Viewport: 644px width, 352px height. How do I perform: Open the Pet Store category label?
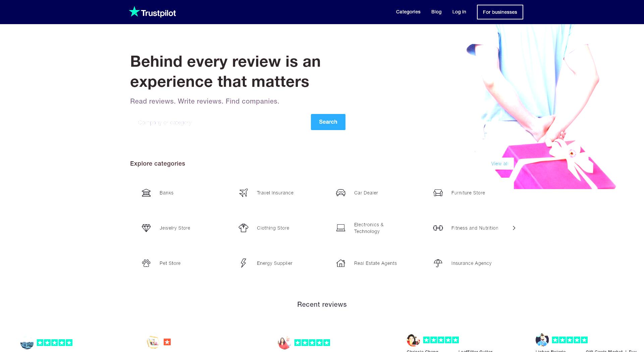170,263
